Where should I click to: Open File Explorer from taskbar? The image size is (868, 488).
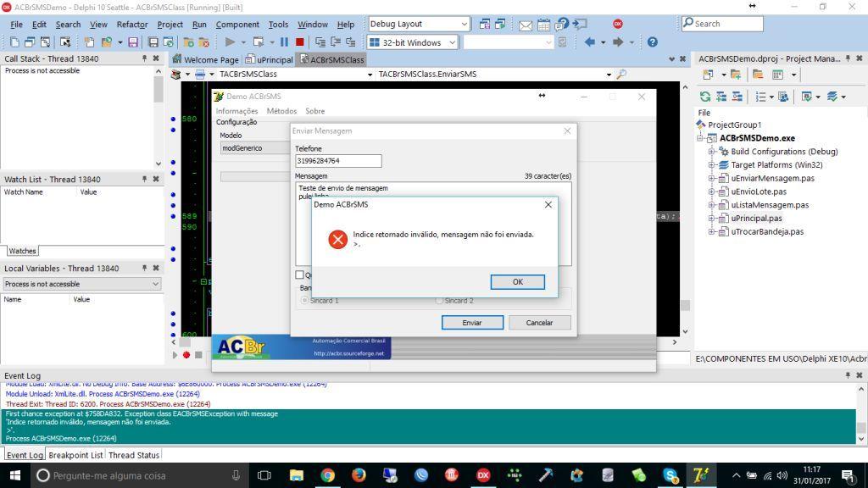point(297,475)
